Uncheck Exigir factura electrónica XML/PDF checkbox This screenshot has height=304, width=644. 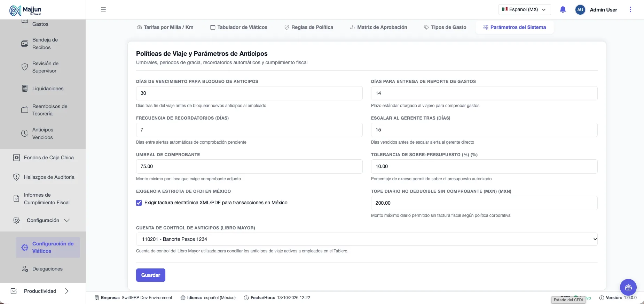139,203
